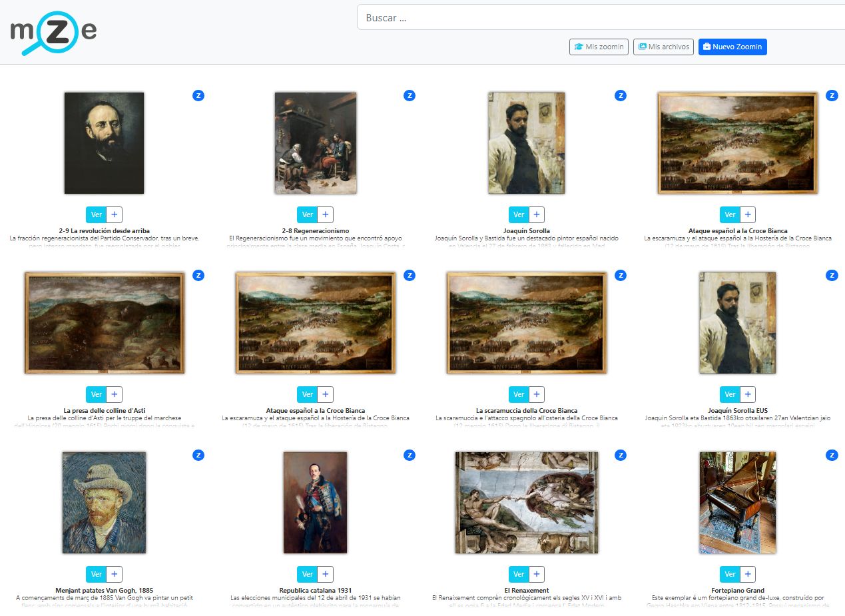Open the Republica catalana 1931 portrait thumbnail

point(316,503)
